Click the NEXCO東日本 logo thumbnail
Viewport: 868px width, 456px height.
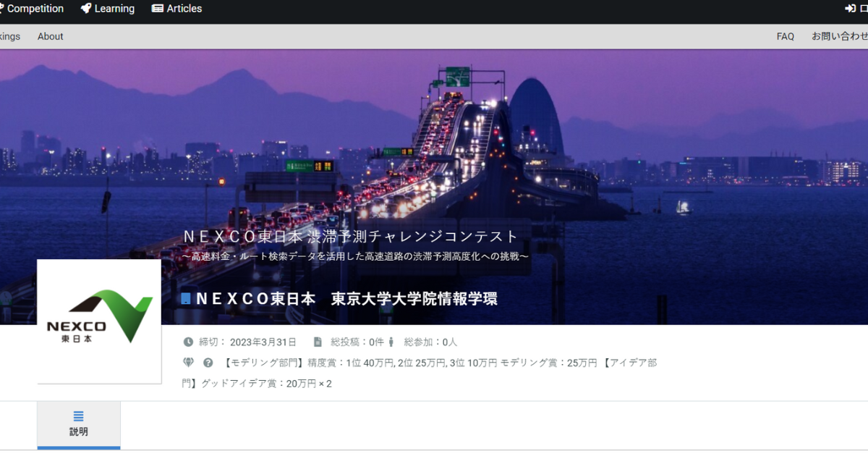coord(99,321)
